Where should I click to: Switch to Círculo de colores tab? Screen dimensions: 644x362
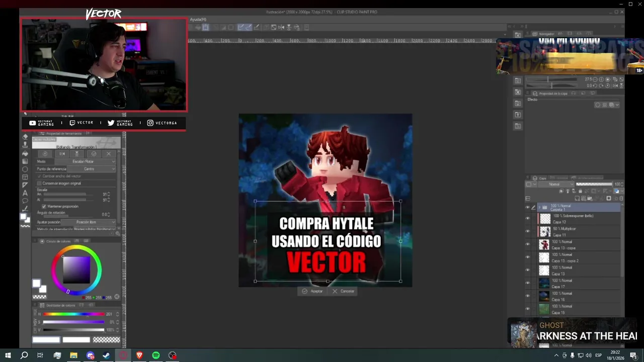[54, 241]
